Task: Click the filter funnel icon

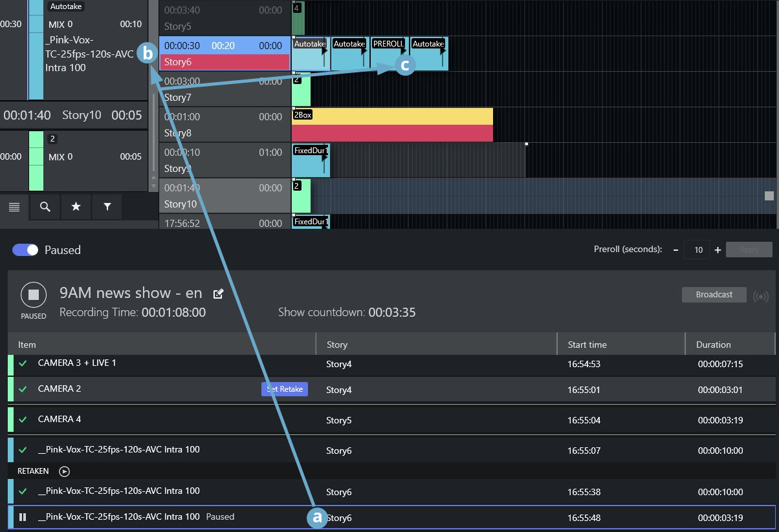Action: (x=107, y=207)
